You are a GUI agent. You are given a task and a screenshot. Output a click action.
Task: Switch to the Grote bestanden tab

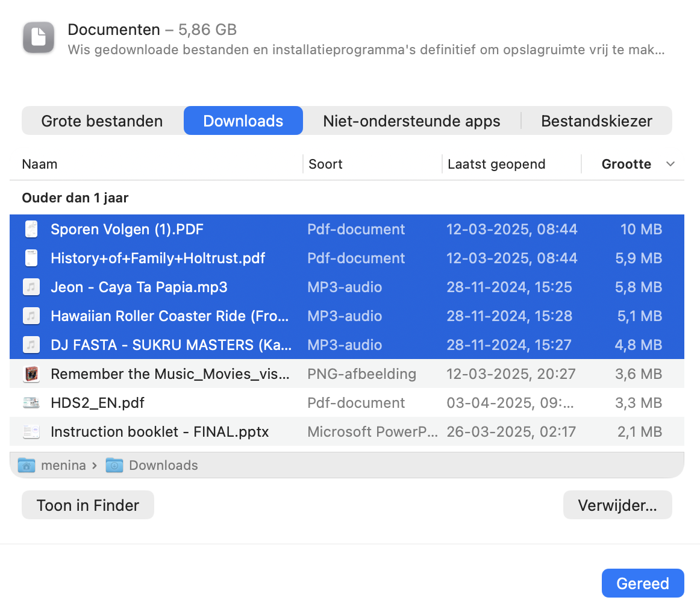tap(102, 120)
